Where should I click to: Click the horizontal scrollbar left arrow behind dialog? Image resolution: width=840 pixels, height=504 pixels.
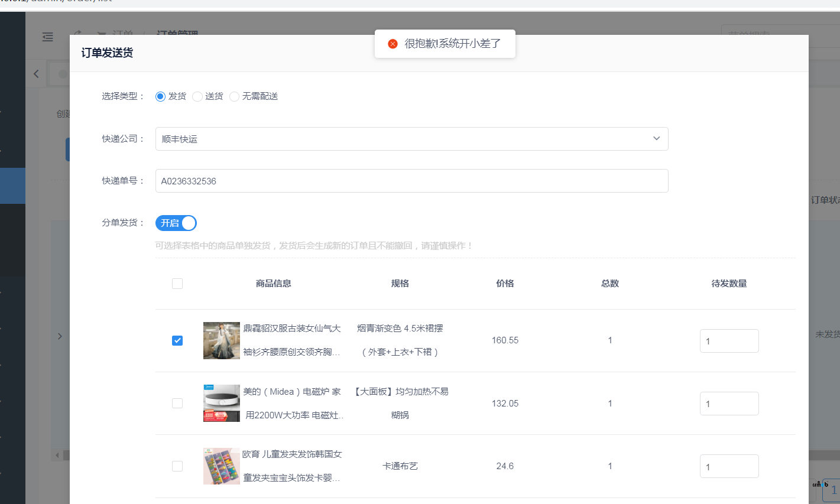click(57, 456)
